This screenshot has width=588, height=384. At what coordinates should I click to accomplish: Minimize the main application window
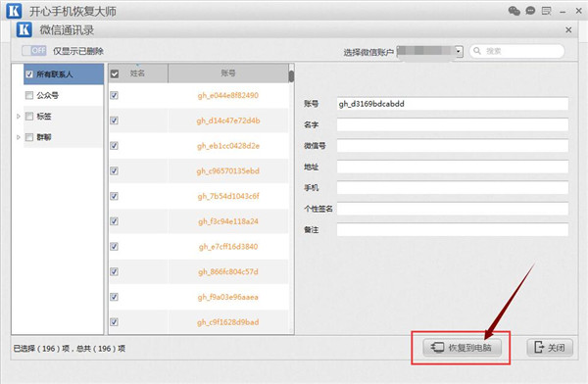pos(563,12)
